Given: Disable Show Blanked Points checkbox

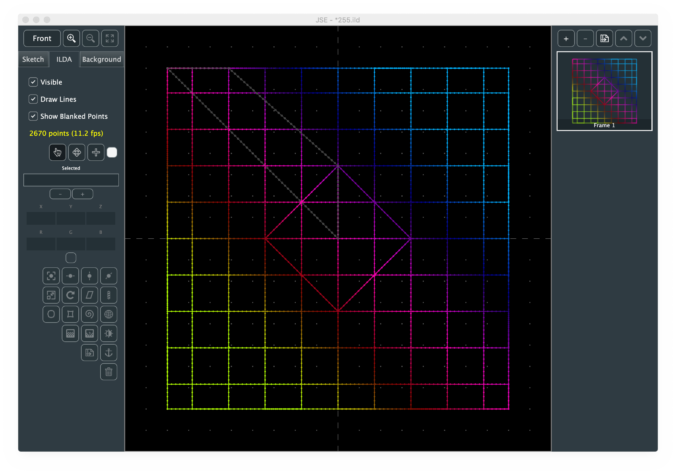Looking at the screenshot, I should click(x=33, y=116).
